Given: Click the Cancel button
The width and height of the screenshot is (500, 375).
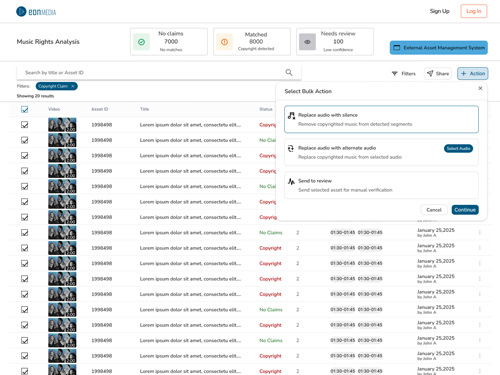Looking at the screenshot, I should [x=434, y=210].
